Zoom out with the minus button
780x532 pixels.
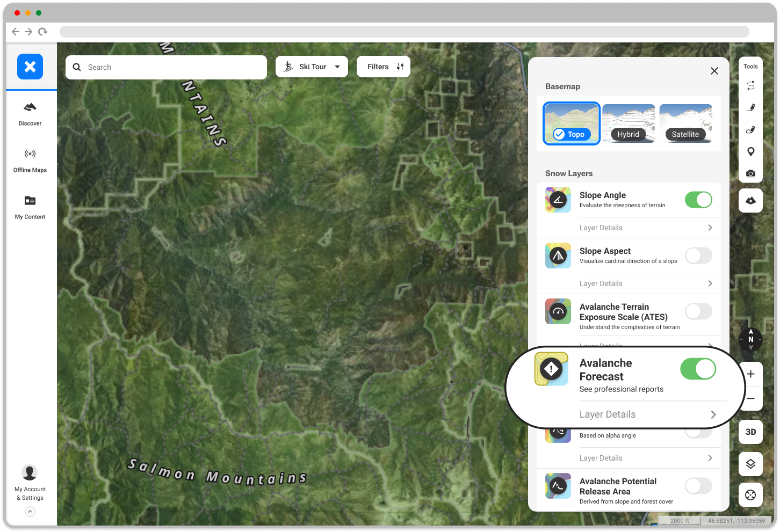[751, 398]
